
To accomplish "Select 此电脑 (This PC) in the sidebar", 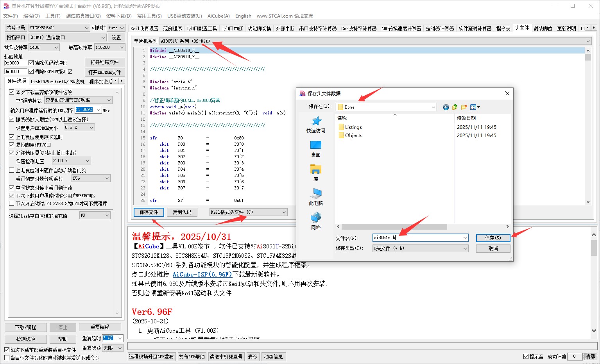I will click(x=315, y=198).
